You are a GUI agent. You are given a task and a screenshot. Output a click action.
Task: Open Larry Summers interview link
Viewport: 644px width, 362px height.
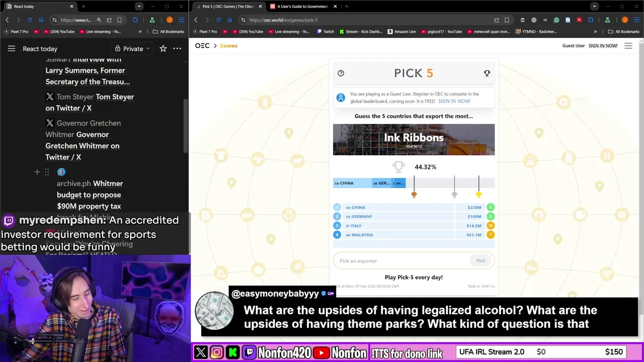[x=88, y=70]
